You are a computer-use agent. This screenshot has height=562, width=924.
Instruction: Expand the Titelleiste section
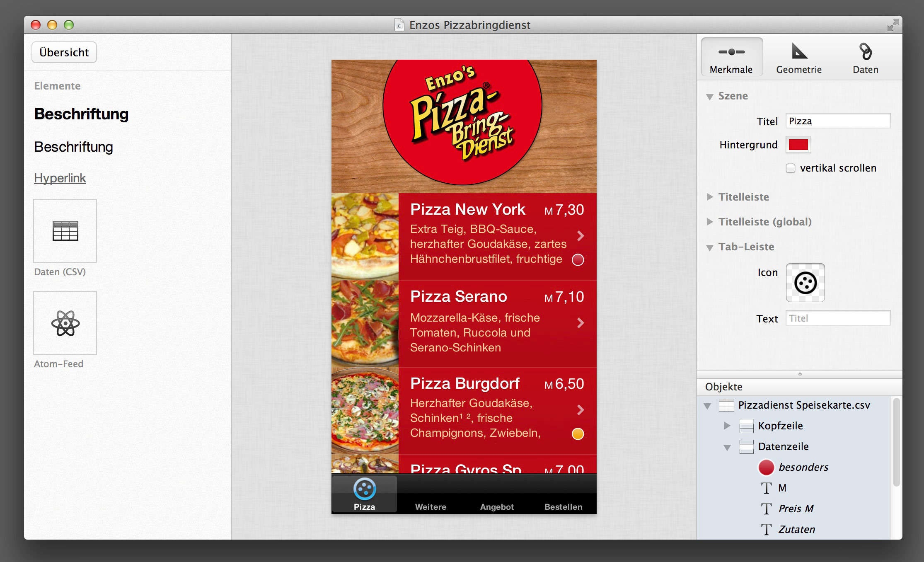(x=710, y=197)
